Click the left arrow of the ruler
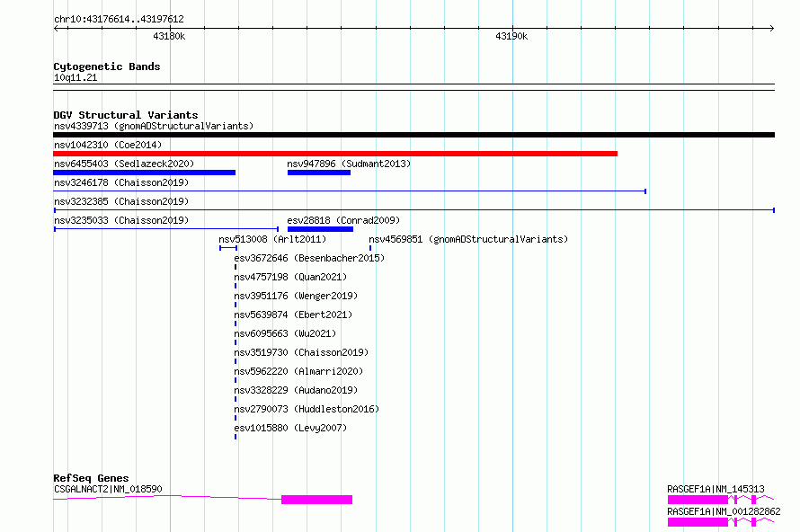Image resolution: width=800 pixels, height=532 pixels. pos(56,28)
